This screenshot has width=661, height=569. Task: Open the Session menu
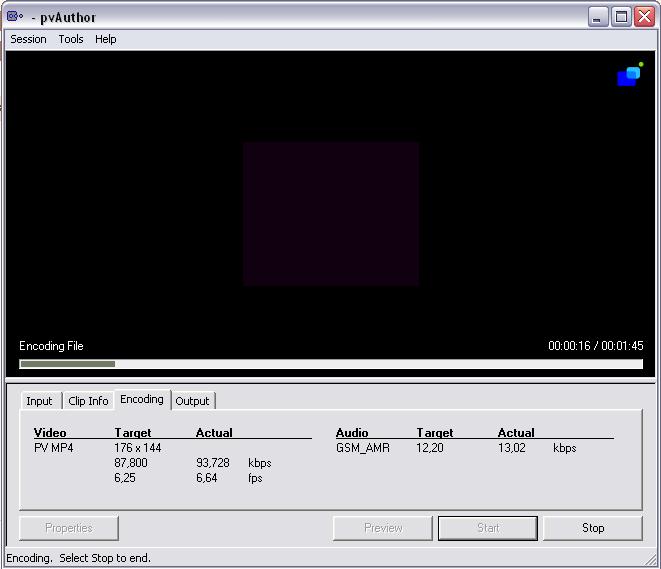tap(28, 39)
